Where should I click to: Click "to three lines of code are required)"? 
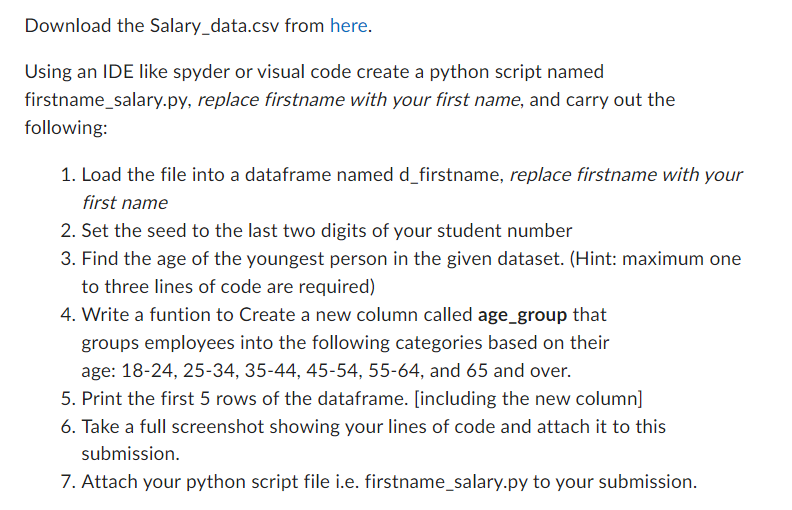coord(227,286)
